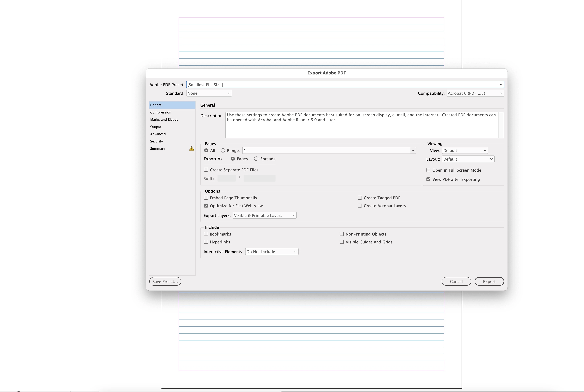Open the Compatibility dropdown
Viewport: 584px width, 392px height.
coord(475,93)
